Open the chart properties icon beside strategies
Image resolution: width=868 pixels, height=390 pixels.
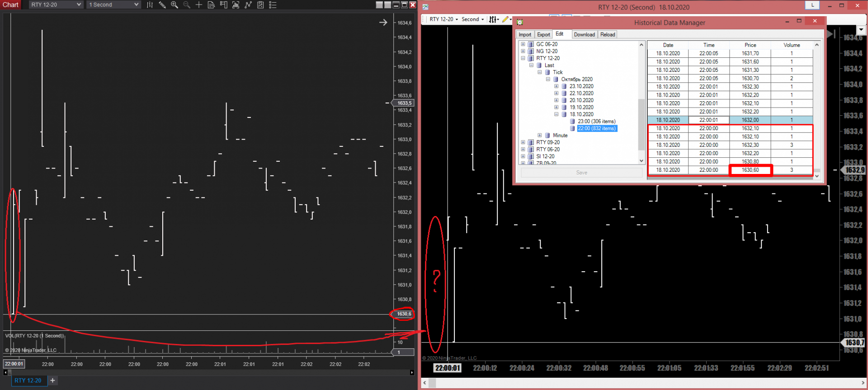(260, 5)
